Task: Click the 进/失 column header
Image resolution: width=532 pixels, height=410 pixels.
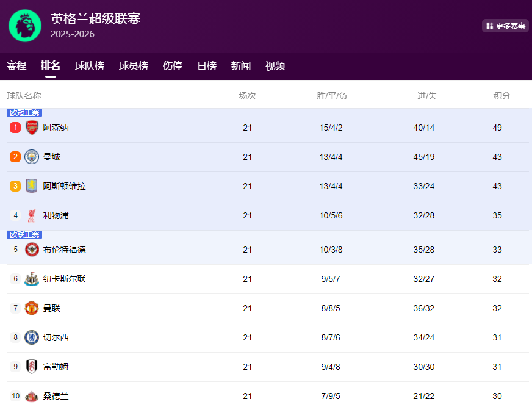Action: pos(427,96)
